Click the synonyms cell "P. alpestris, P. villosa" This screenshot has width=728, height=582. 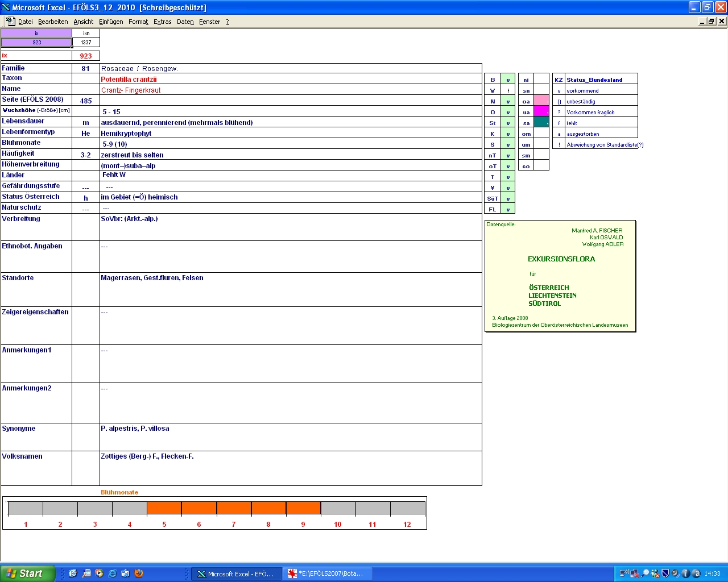click(291, 437)
